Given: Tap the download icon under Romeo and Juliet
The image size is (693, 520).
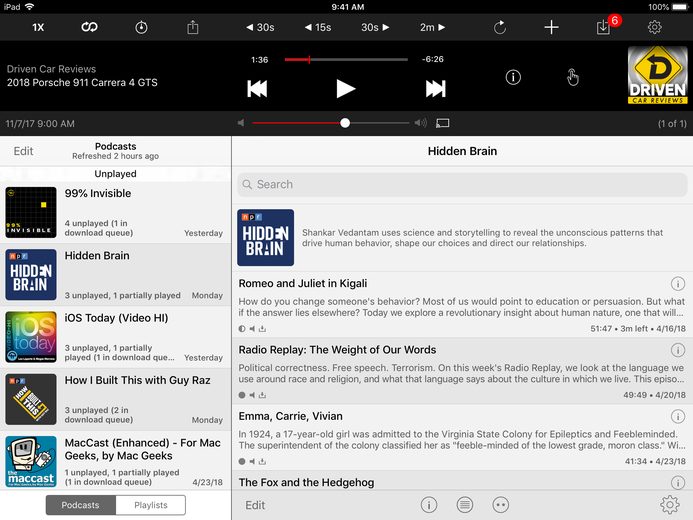Looking at the screenshot, I should coord(263,329).
